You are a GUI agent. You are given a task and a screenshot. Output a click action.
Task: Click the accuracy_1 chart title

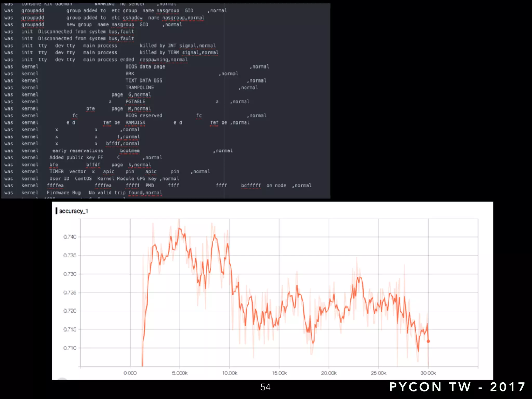[x=74, y=211]
